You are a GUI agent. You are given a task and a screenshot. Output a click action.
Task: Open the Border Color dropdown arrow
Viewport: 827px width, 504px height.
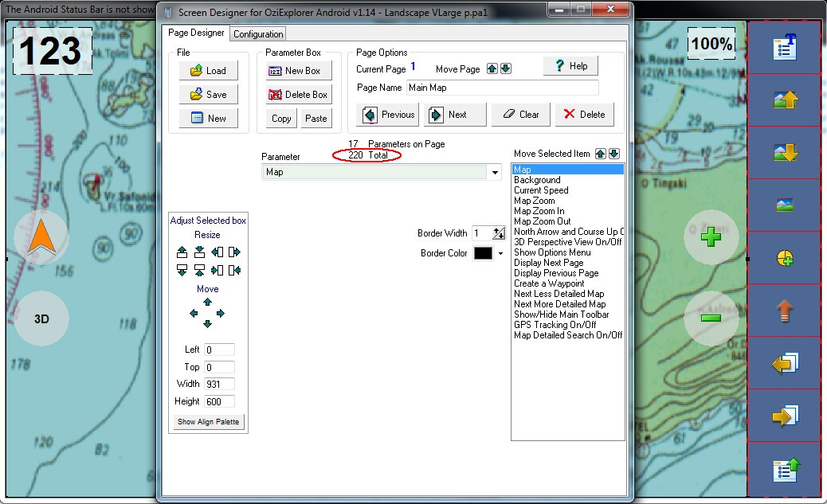pos(500,254)
